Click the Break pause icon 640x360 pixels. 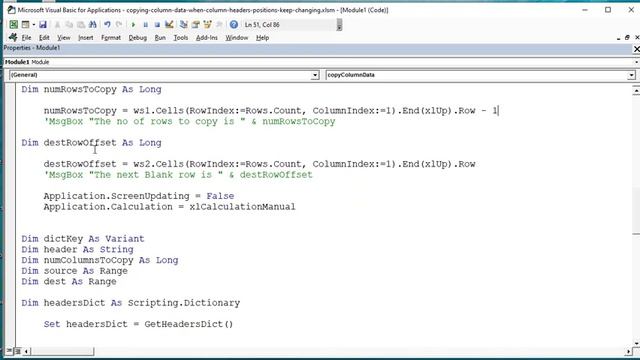(145, 24)
